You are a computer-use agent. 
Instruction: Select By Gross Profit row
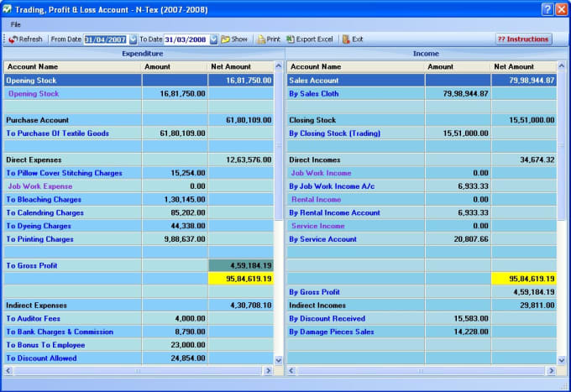[422, 292]
